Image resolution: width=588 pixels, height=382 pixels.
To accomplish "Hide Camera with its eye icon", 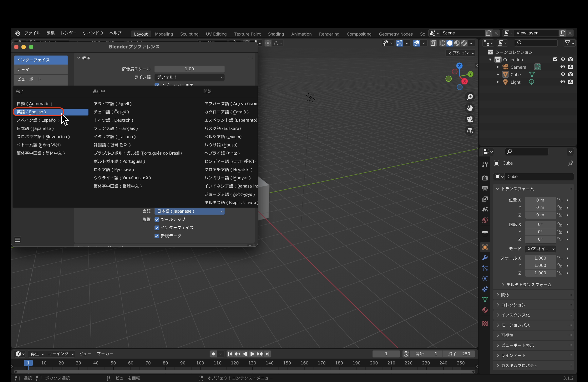I will 563,67.
